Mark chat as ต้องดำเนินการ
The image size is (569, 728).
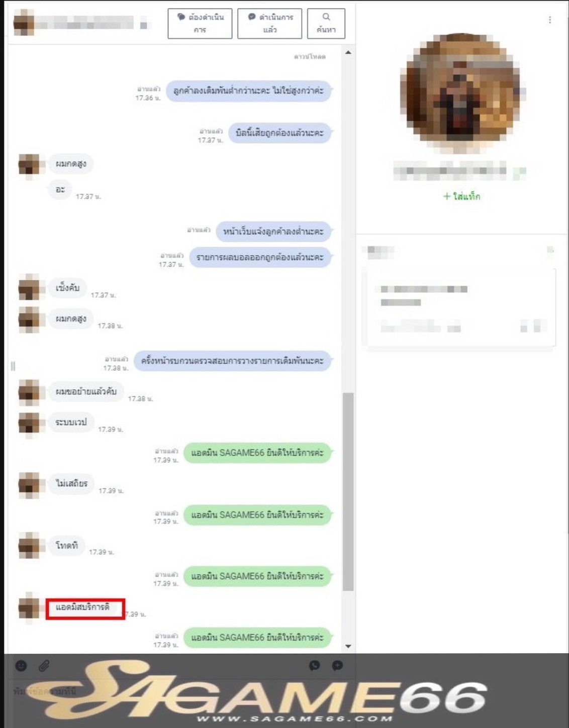pos(200,23)
